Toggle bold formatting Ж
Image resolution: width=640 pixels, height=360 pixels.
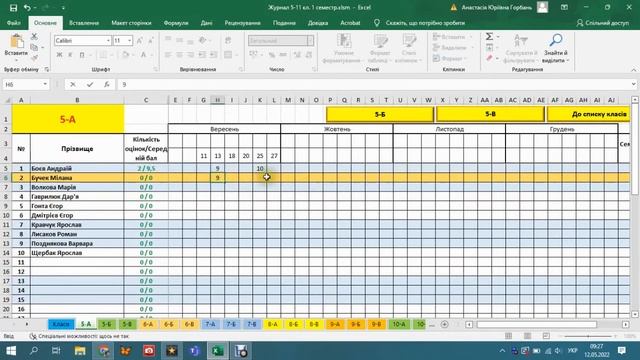click(x=60, y=55)
